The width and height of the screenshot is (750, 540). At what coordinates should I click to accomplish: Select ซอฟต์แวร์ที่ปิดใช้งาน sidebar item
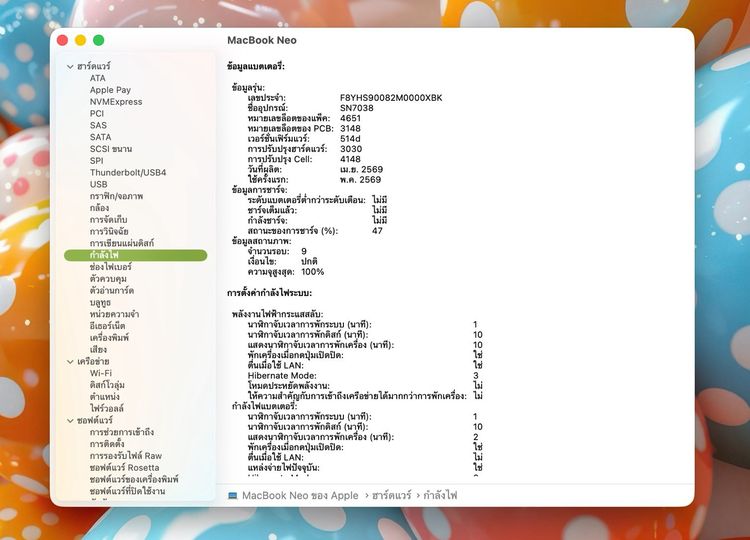point(128,491)
